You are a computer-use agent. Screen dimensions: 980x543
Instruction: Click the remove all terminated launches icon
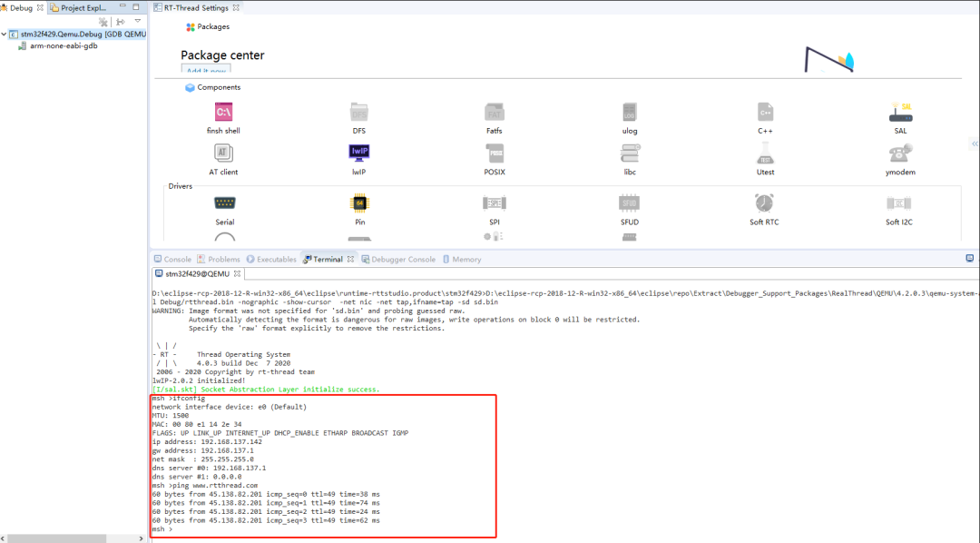coord(103,22)
